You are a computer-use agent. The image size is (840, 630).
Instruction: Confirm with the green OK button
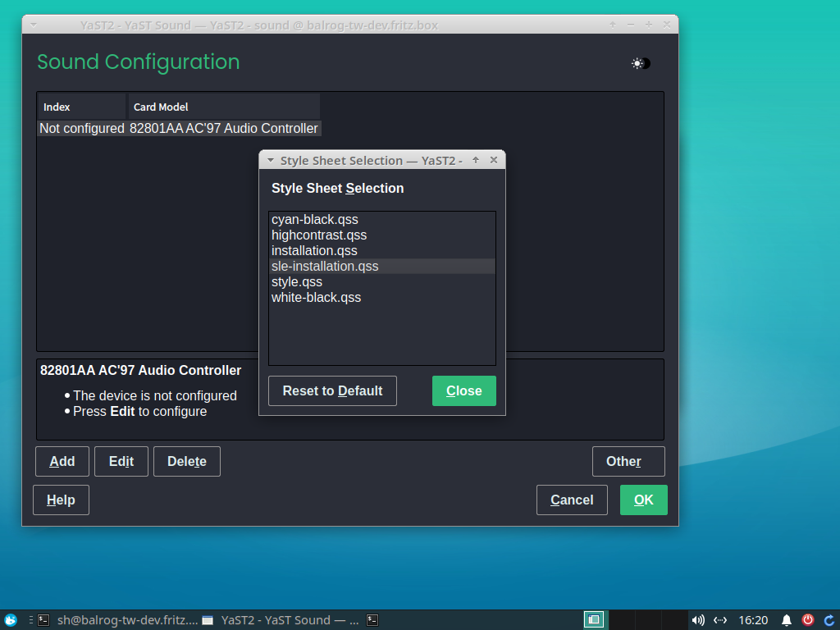click(643, 500)
